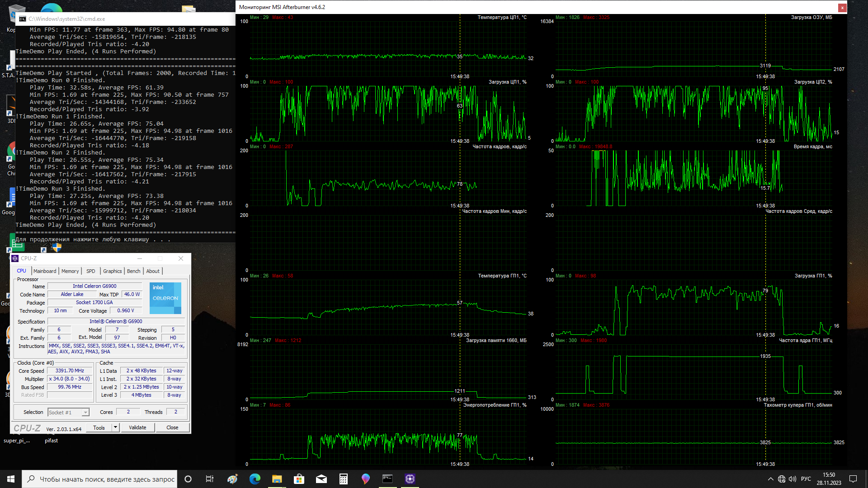This screenshot has height=488, width=868.
Task: Open Mail app in taskbar
Action: point(321,479)
